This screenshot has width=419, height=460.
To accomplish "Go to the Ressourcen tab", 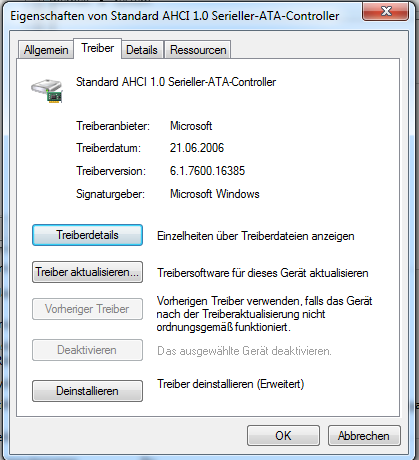I will pos(198,50).
